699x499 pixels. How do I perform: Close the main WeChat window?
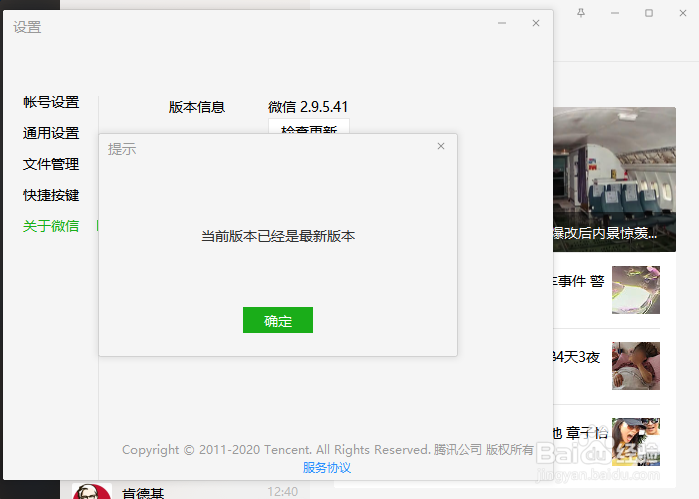tap(683, 13)
